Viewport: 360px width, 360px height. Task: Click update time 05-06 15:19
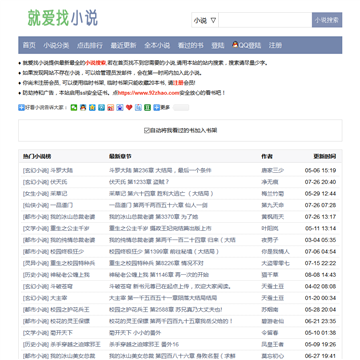coord(320,170)
